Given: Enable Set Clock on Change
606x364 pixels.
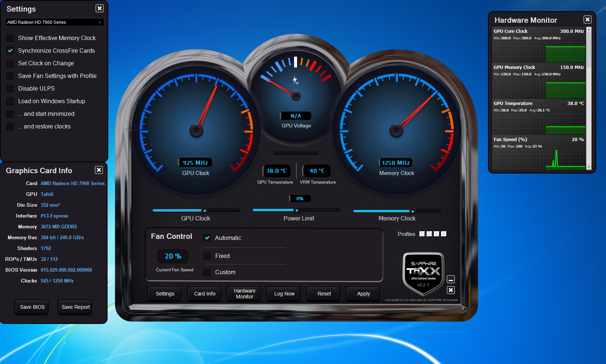Looking at the screenshot, I should 10,63.
